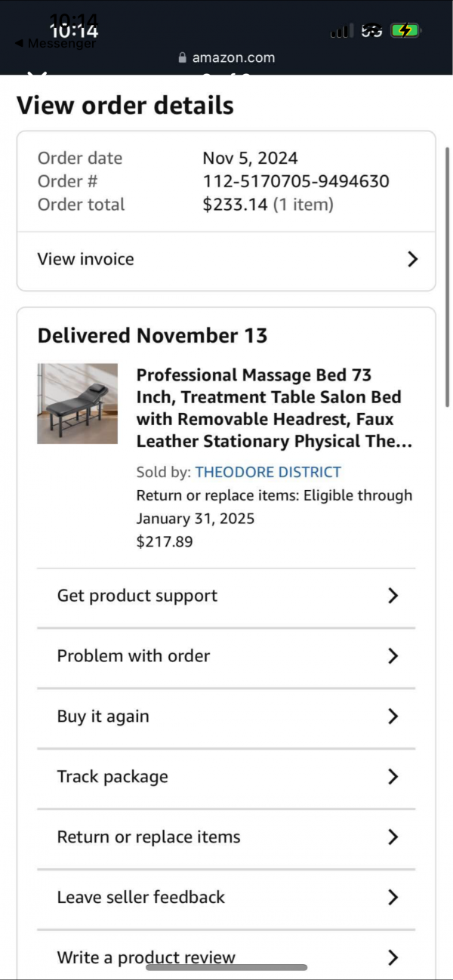Tap chevron next to Return or replace items
Viewport: 453px width, 980px height.
pyautogui.click(x=393, y=837)
